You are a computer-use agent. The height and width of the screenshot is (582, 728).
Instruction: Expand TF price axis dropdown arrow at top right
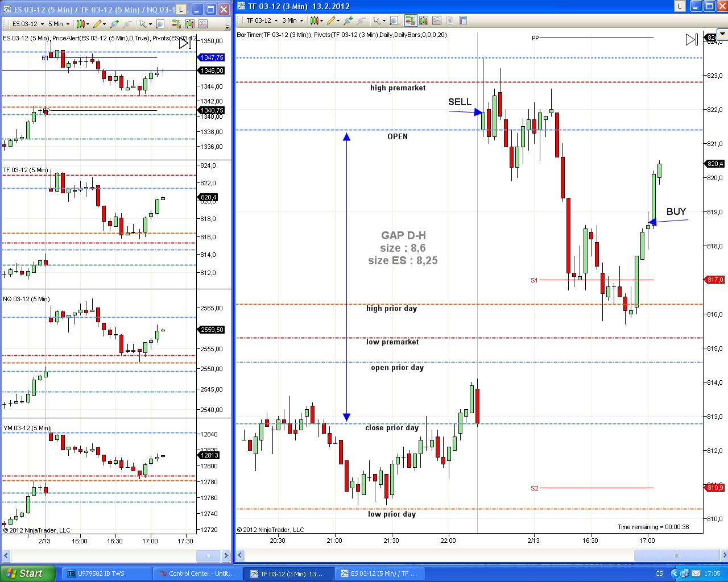[x=722, y=34]
